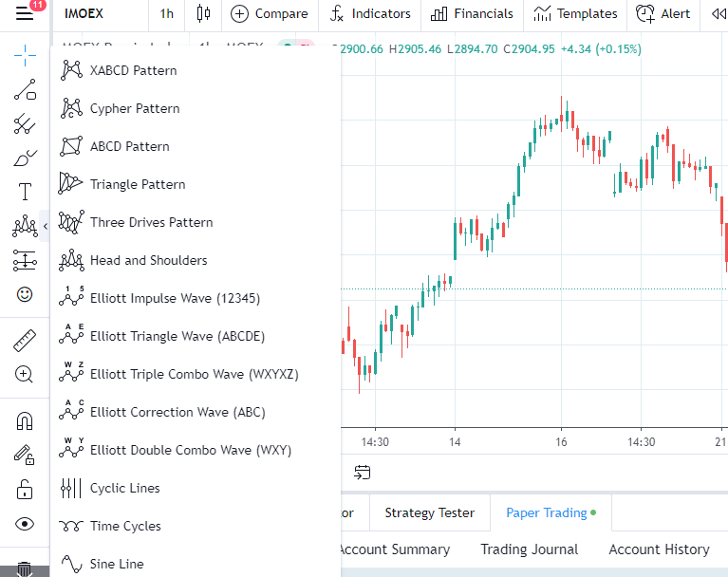Screen dimensions: 728x577
Task: Open the emoji icons tool
Action: point(25,294)
